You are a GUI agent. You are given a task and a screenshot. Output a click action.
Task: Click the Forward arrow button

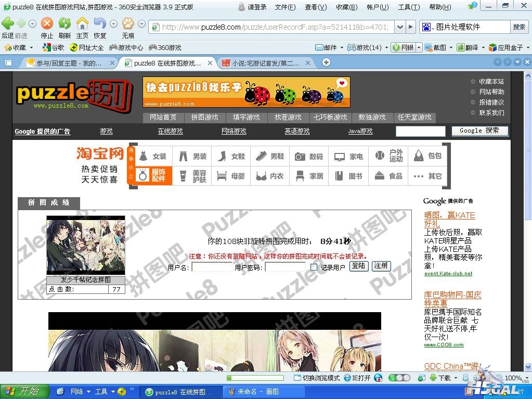pyautogui.click(x=21, y=23)
